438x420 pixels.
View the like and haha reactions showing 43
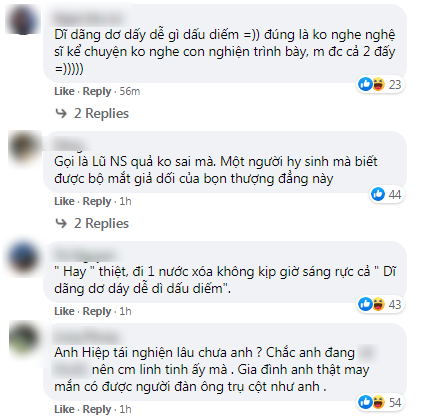point(380,304)
